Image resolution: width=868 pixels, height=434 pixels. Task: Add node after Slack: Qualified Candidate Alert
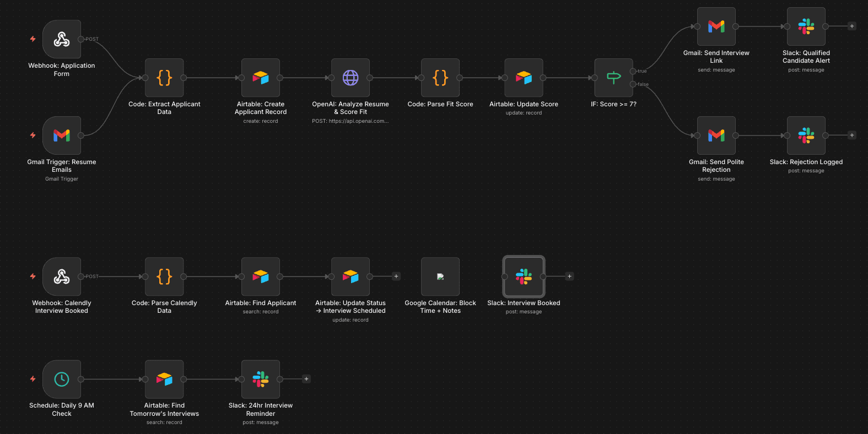click(x=852, y=26)
